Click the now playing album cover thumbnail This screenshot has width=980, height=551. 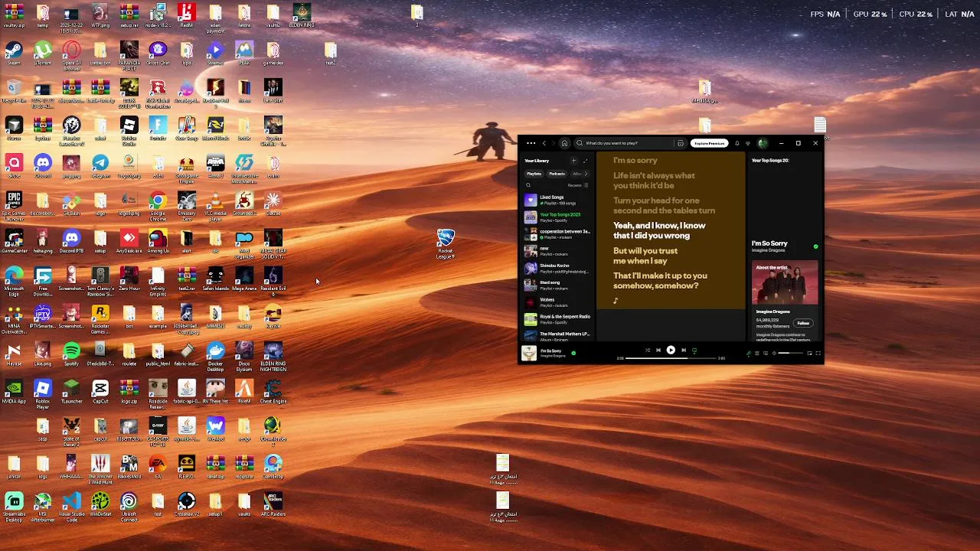click(x=529, y=353)
